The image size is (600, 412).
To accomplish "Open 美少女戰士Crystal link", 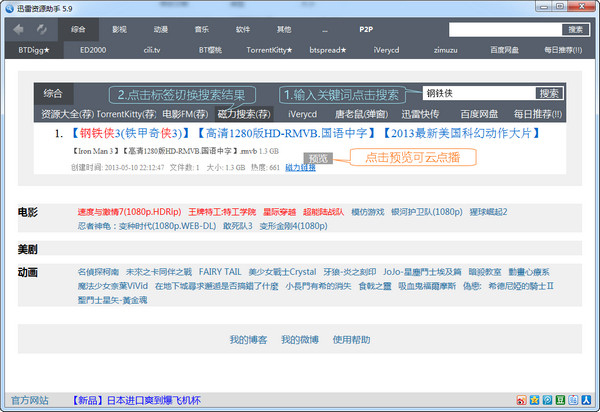I will 282,272.
